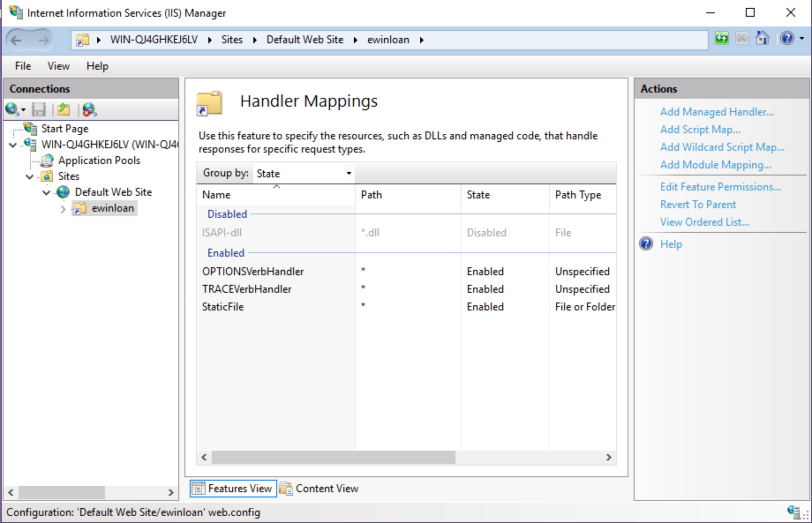Sort by the Path column header

[x=408, y=195]
